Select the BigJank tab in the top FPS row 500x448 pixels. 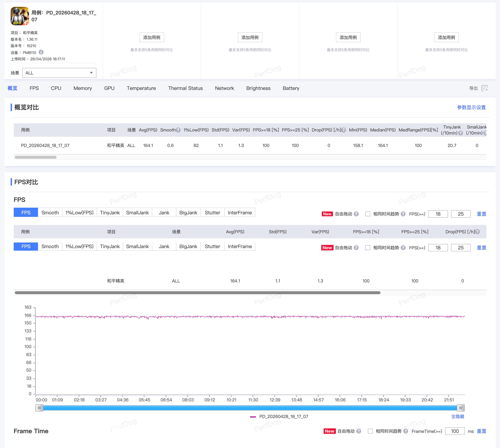point(188,212)
